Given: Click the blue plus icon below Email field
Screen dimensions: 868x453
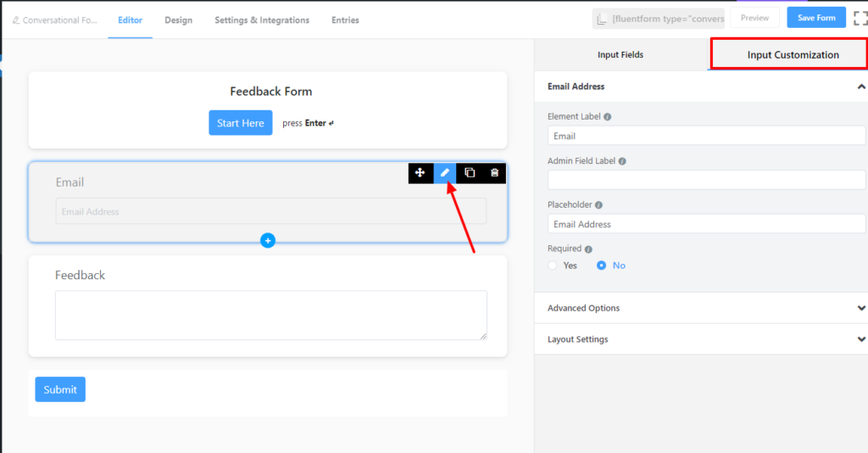Looking at the screenshot, I should click(268, 240).
